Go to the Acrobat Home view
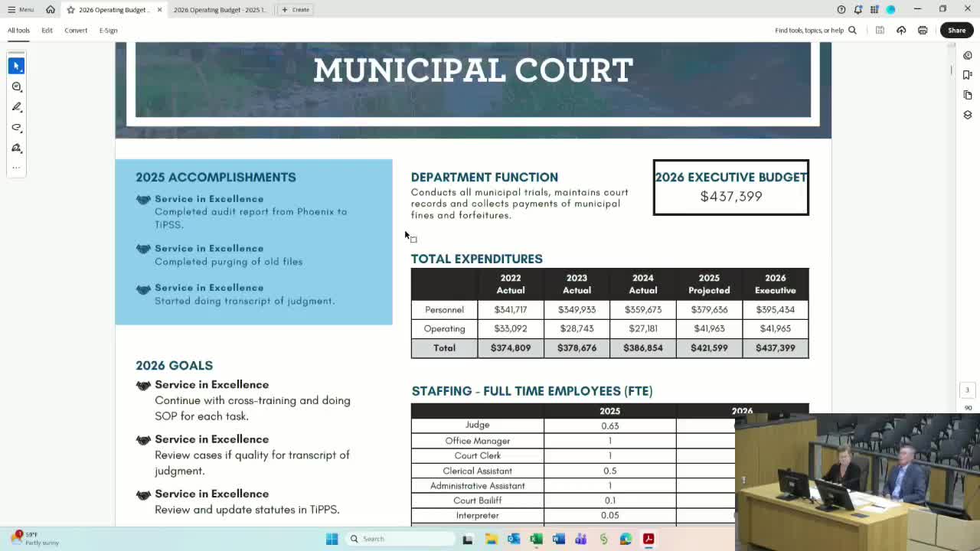The width and height of the screenshot is (980, 551). pos(51,9)
